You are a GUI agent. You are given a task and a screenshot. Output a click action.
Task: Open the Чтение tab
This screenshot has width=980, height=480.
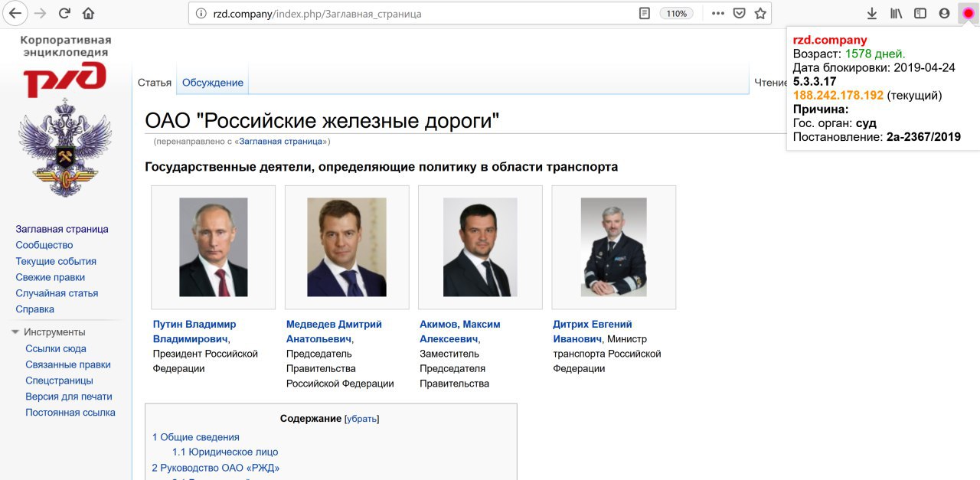(770, 83)
